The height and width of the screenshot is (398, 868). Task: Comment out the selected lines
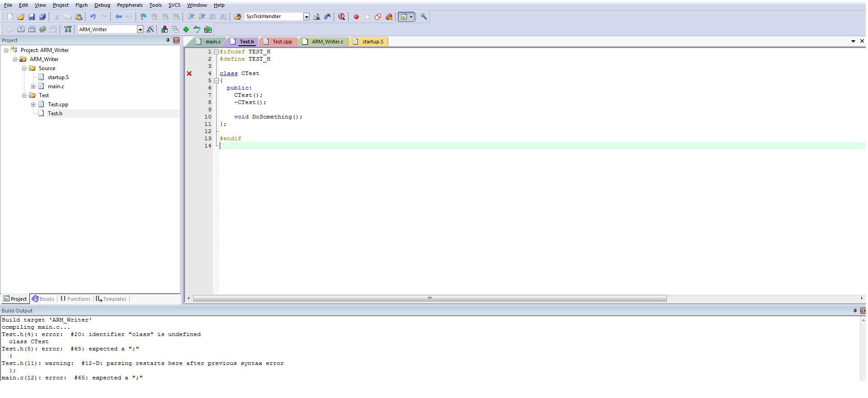coord(212,17)
